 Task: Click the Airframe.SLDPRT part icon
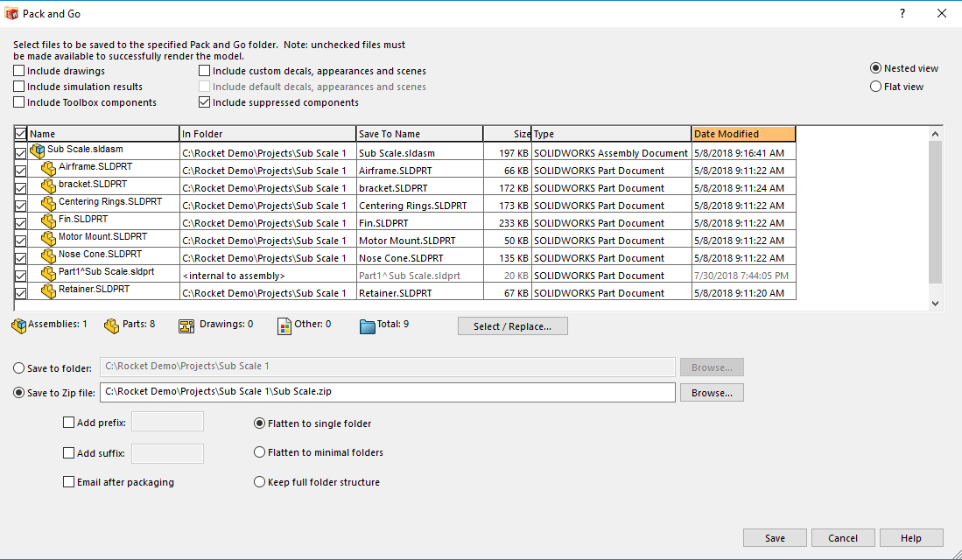tap(48, 168)
